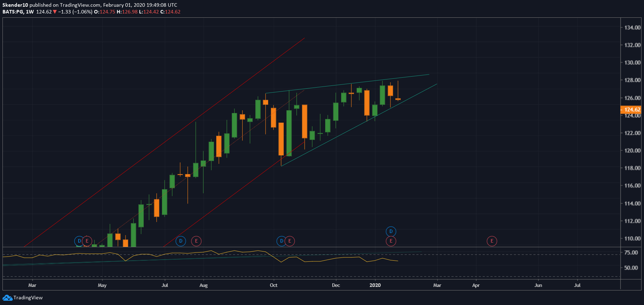Click the Aug date label on the time axis
Screen dimensions: 644x305
tap(204, 285)
